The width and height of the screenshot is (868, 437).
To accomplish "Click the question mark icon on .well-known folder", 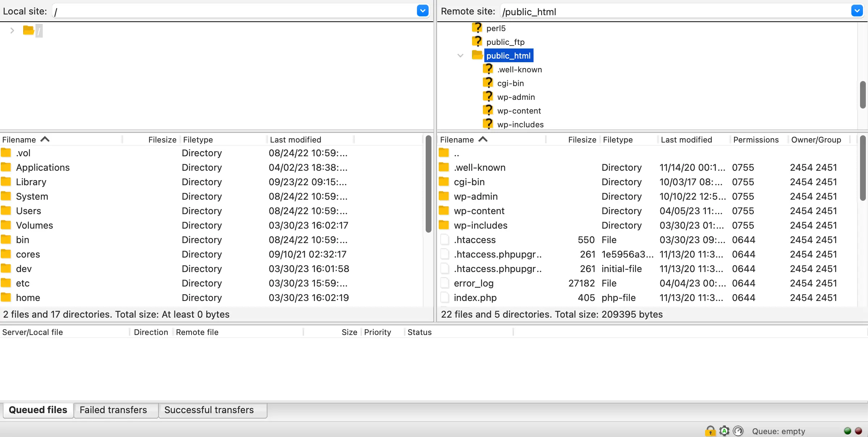I will (488, 69).
